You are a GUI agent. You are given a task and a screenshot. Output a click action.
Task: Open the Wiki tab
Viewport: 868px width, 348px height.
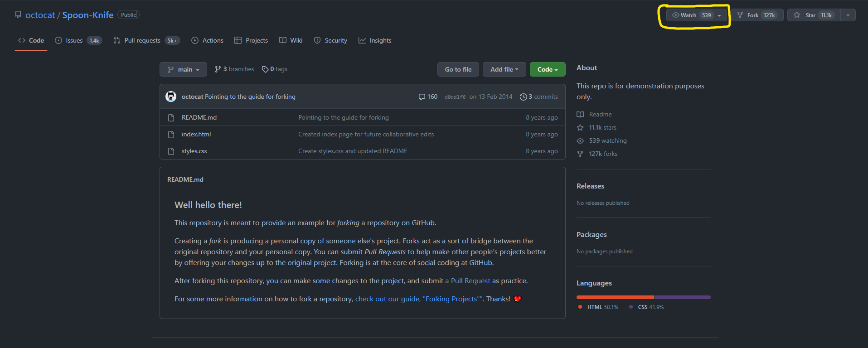tap(291, 40)
